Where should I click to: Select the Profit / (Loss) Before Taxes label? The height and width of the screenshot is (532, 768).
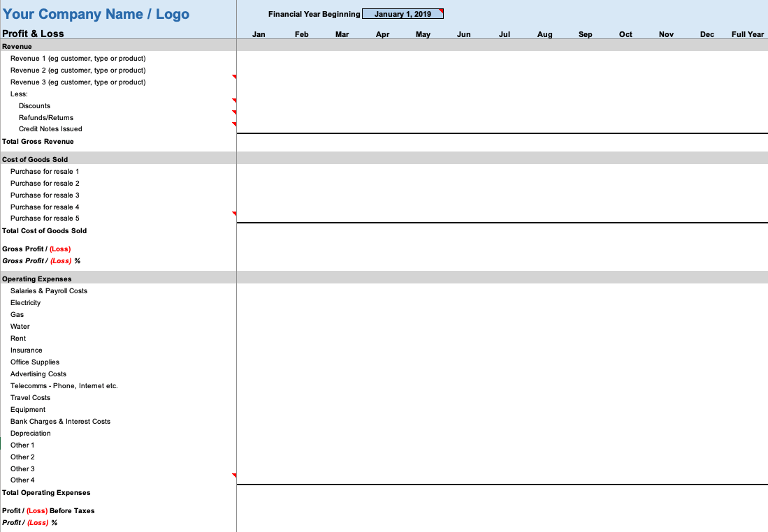point(48,510)
